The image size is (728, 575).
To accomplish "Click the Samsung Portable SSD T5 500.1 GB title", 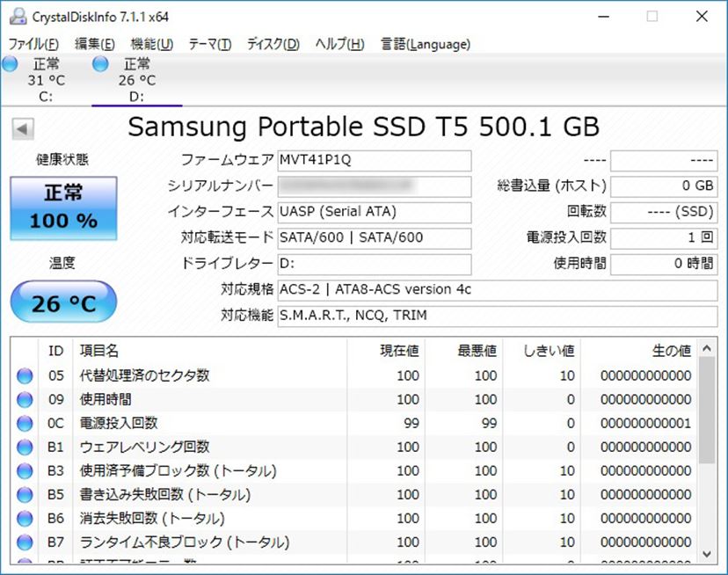I will coord(363,127).
